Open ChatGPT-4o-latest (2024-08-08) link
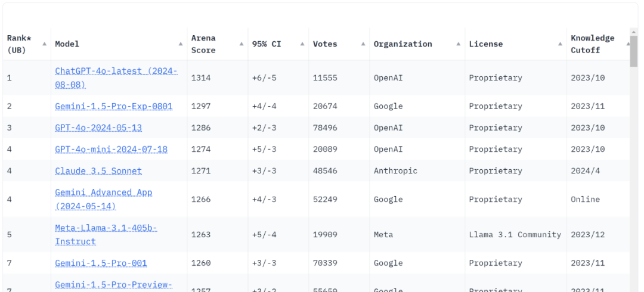 point(116,77)
